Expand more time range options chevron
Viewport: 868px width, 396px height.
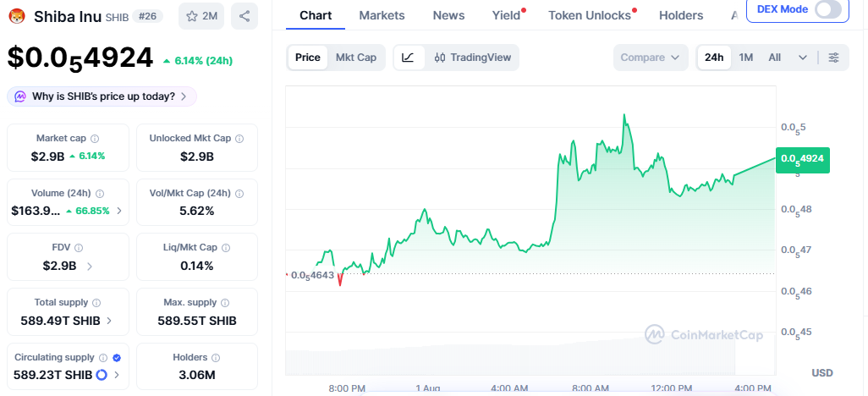[x=803, y=58]
